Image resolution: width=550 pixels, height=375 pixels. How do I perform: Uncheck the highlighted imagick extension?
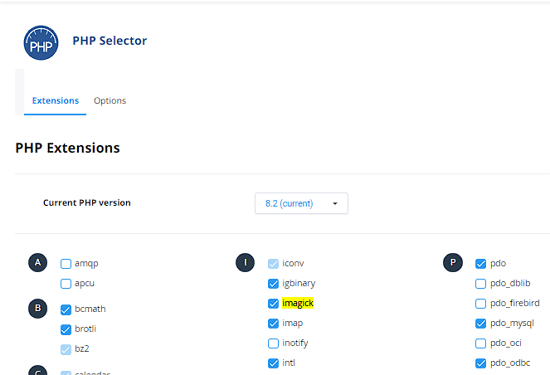tap(273, 303)
